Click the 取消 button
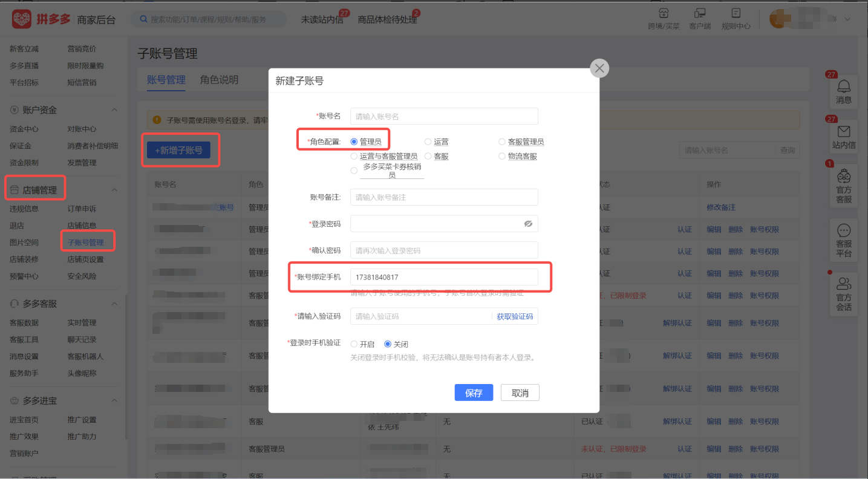The width and height of the screenshot is (868, 479). coord(520,393)
